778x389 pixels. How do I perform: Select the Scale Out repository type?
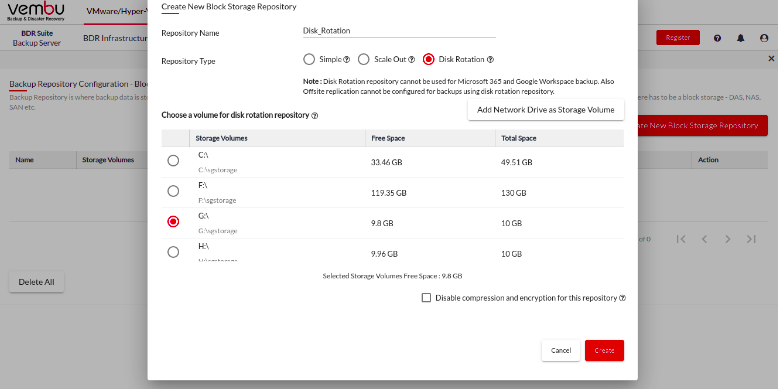tap(364, 60)
